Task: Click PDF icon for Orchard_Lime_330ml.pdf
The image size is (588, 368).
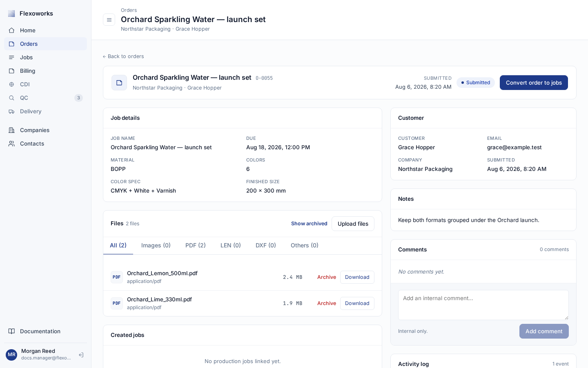Action: coord(117,303)
